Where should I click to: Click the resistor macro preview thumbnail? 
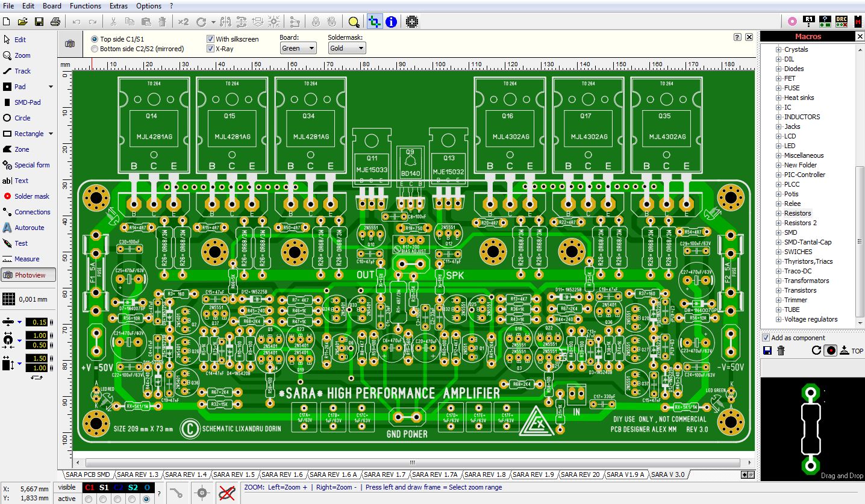pos(811,429)
